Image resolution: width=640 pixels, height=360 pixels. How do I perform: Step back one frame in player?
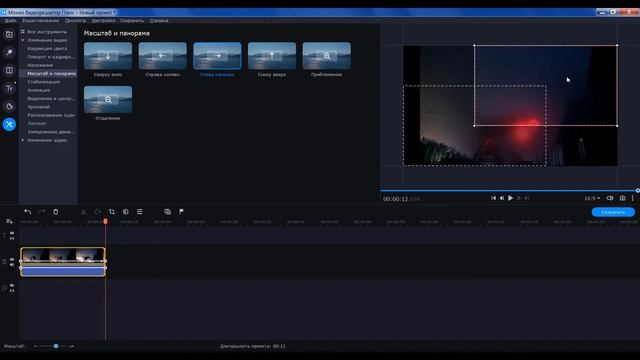click(x=502, y=198)
